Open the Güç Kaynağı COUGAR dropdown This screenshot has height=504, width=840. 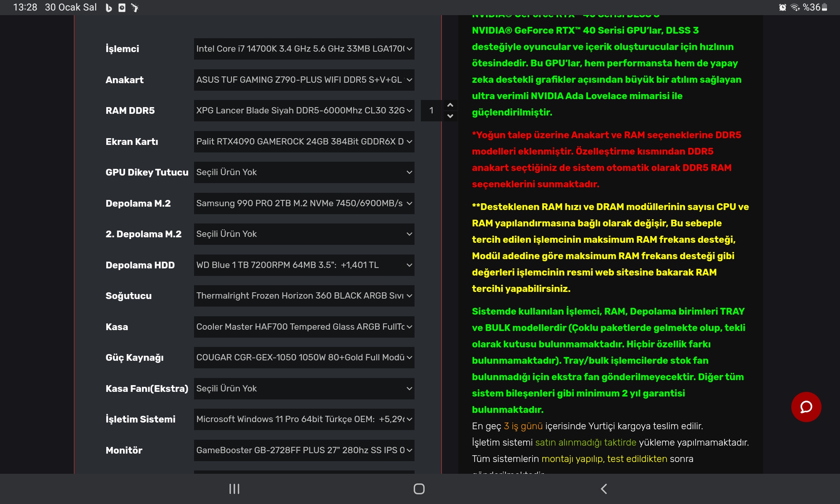click(304, 357)
